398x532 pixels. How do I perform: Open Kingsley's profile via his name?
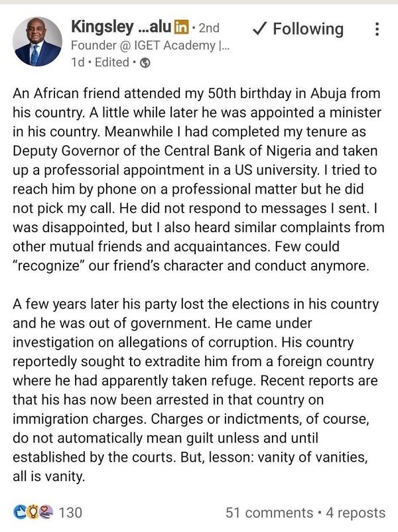119,28
